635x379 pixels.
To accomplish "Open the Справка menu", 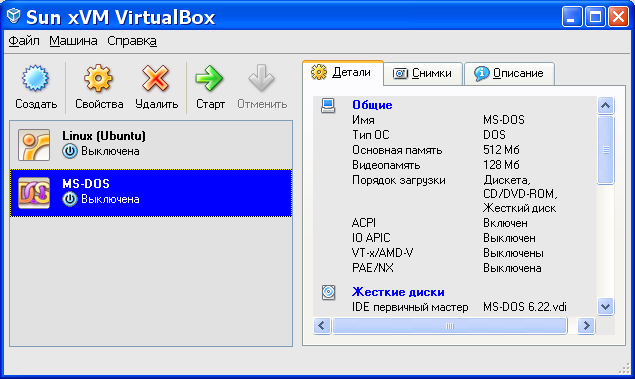I will point(132,41).
